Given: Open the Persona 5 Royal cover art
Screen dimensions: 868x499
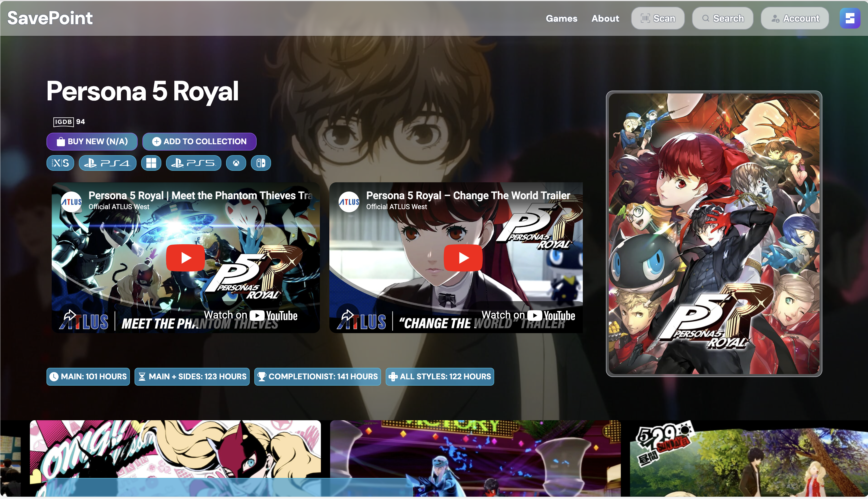Looking at the screenshot, I should point(714,234).
